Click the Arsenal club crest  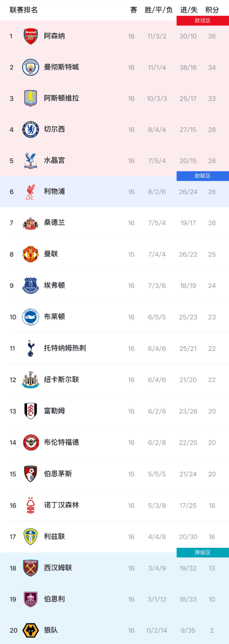(x=31, y=36)
